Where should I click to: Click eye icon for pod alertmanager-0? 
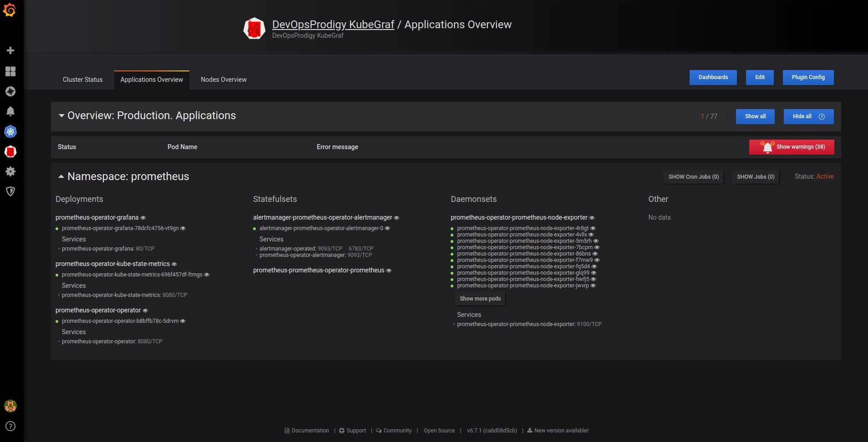point(387,228)
